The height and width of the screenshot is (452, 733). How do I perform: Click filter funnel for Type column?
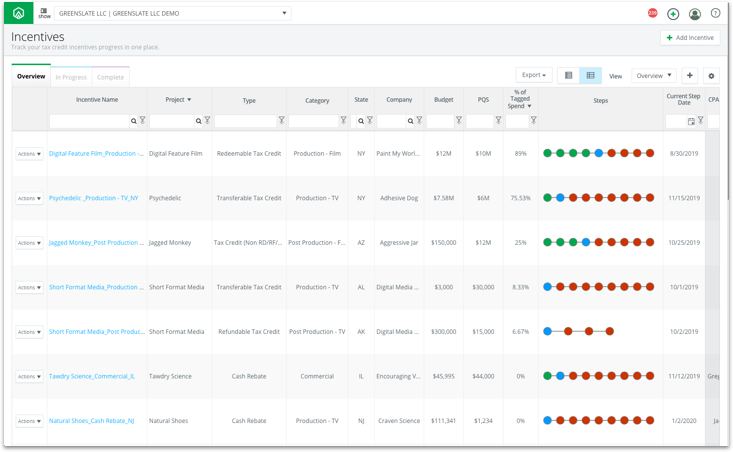tap(281, 120)
